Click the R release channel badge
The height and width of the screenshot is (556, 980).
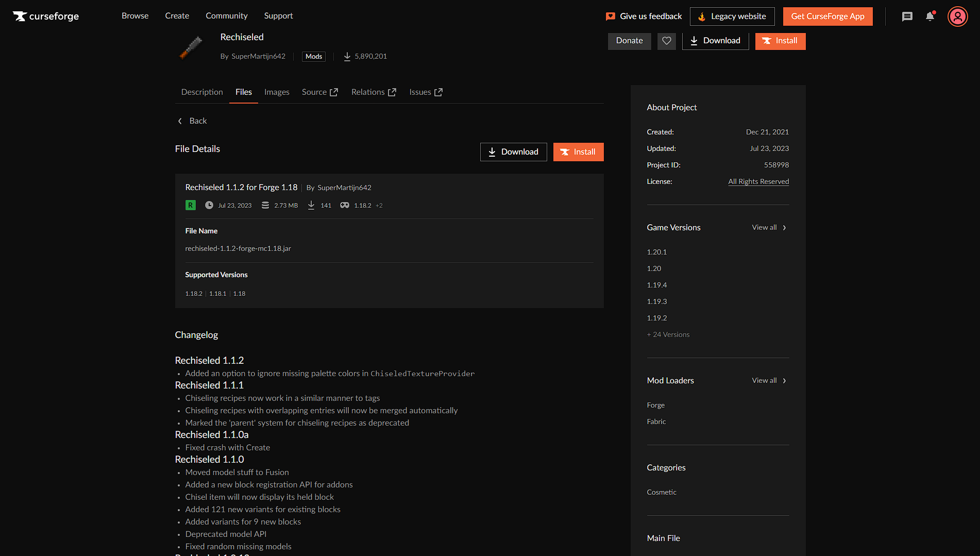(190, 205)
